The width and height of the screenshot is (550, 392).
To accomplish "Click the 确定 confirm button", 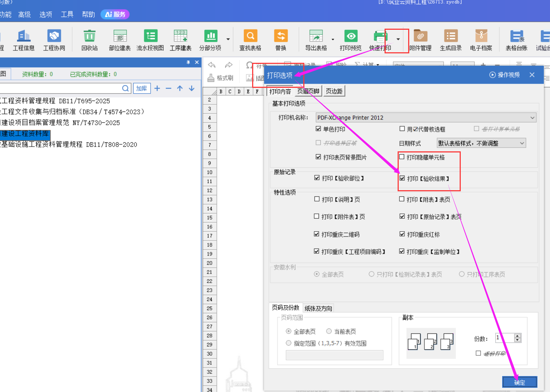I will [x=520, y=382].
